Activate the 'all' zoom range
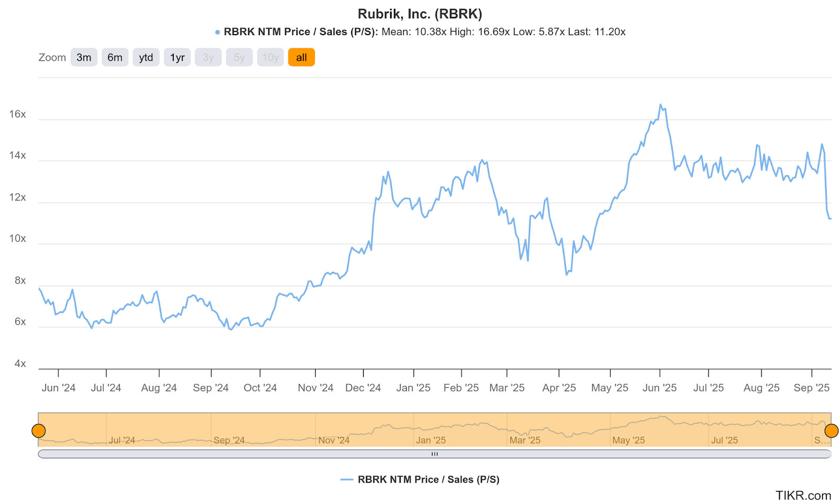 pyautogui.click(x=301, y=57)
